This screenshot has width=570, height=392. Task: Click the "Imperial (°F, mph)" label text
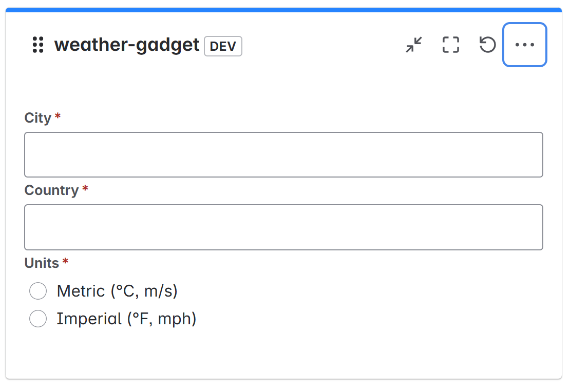[126, 319]
